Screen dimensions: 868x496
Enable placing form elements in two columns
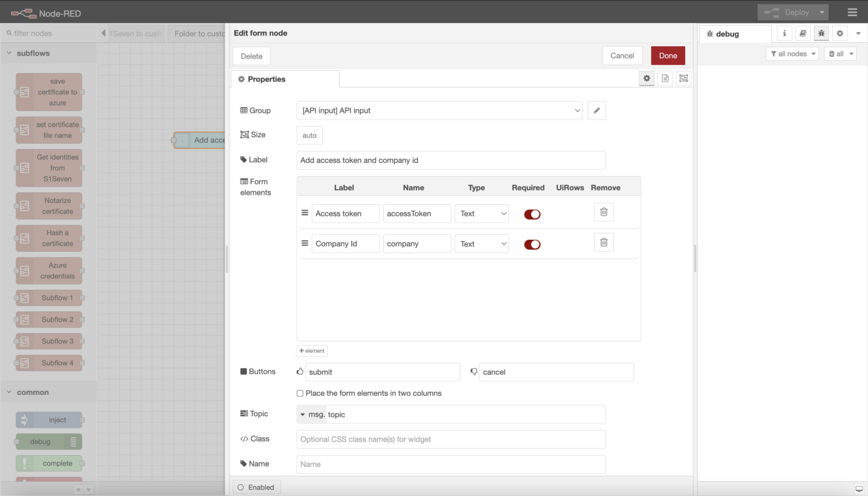click(x=300, y=393)
